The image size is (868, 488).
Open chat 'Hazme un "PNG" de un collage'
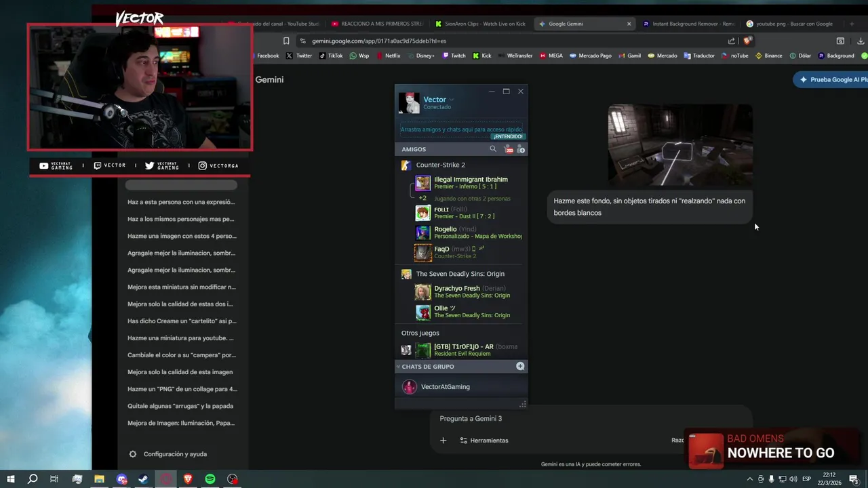[181, 389]
